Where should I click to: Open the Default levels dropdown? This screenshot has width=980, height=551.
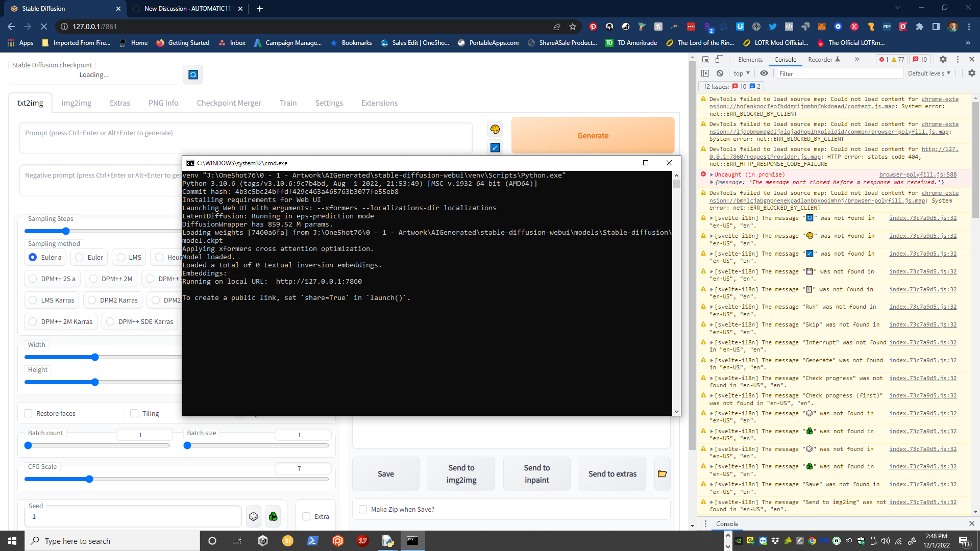tap(928, 73)
